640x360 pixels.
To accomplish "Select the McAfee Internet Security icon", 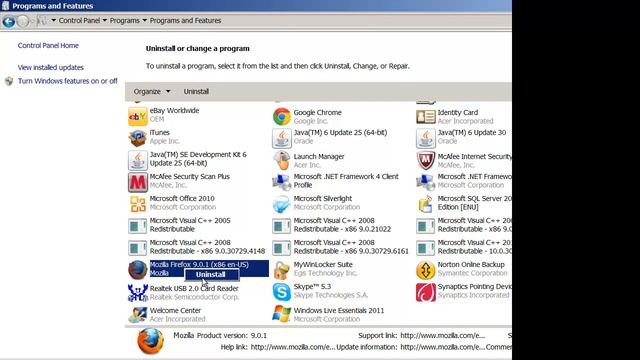I will [x=426, y=160].
